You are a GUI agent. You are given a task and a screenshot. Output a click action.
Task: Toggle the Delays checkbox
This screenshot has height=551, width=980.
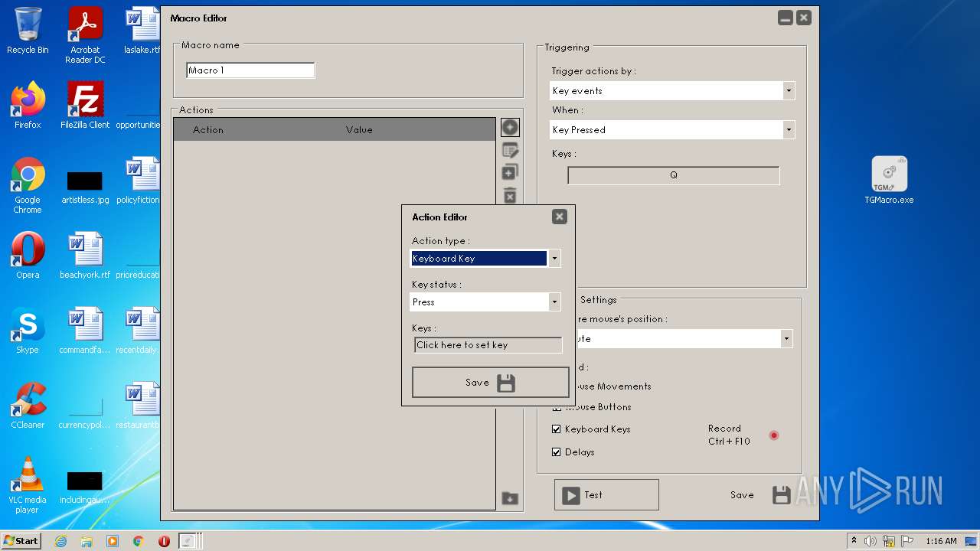pyautogui.click(x=557, y=452)
